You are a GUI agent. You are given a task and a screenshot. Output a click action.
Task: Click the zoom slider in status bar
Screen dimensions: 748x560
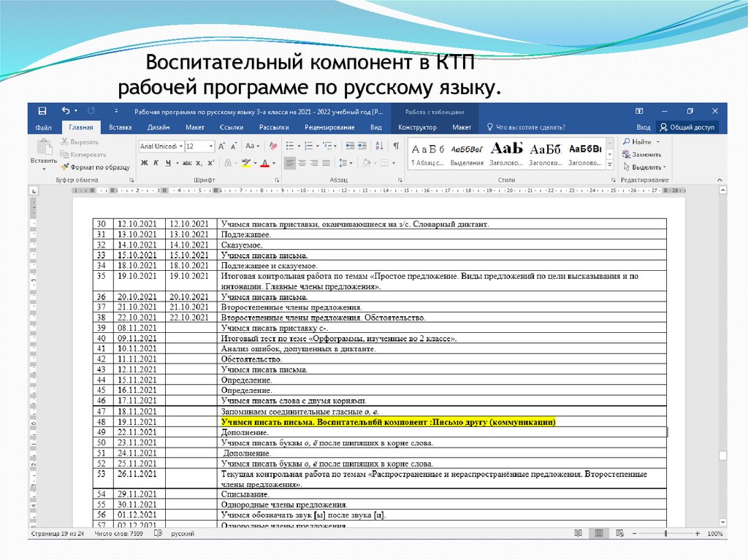tap(666, 534)
